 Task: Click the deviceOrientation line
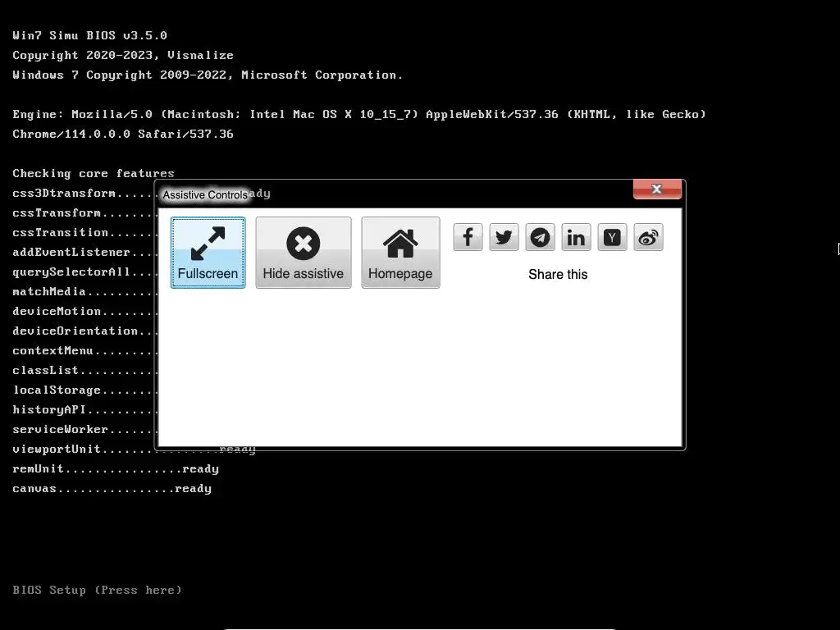84,331
